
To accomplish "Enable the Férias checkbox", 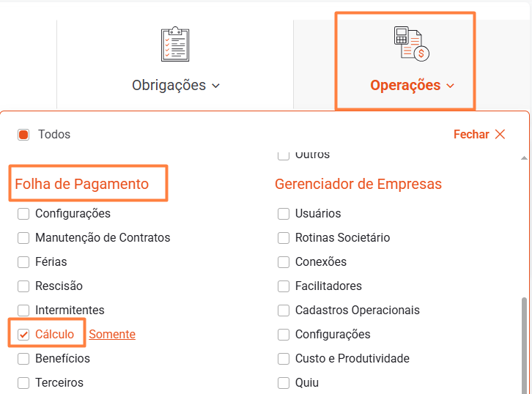I will click(23, 262).
